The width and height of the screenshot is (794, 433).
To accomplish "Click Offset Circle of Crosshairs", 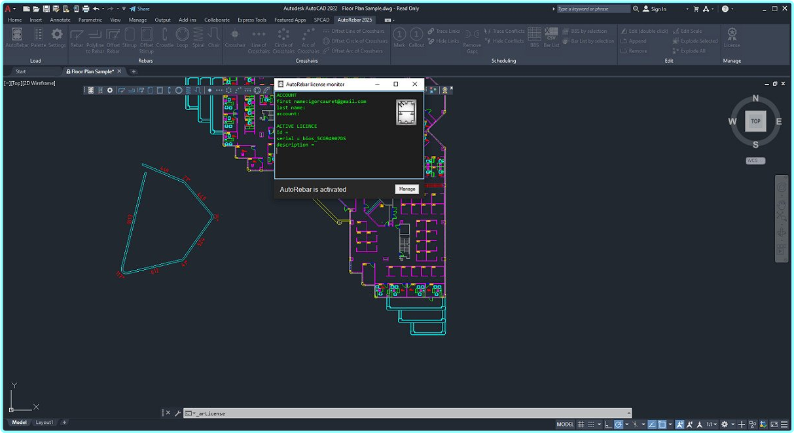I will pos(355,41).
